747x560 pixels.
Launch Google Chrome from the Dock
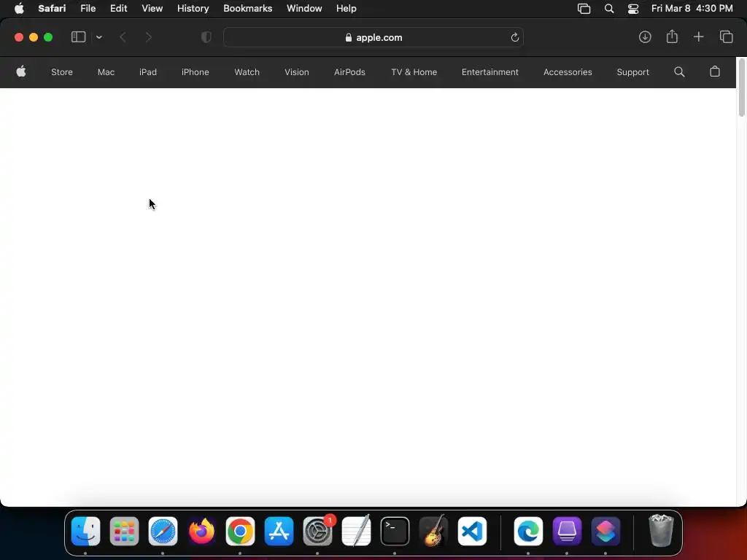240,531
